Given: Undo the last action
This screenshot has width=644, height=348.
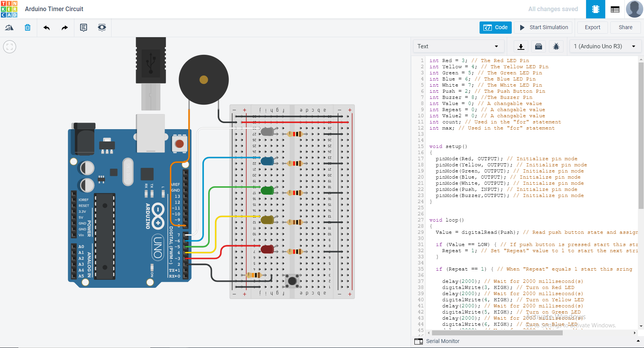Looking at the screenshot, I should coord(46,28).
